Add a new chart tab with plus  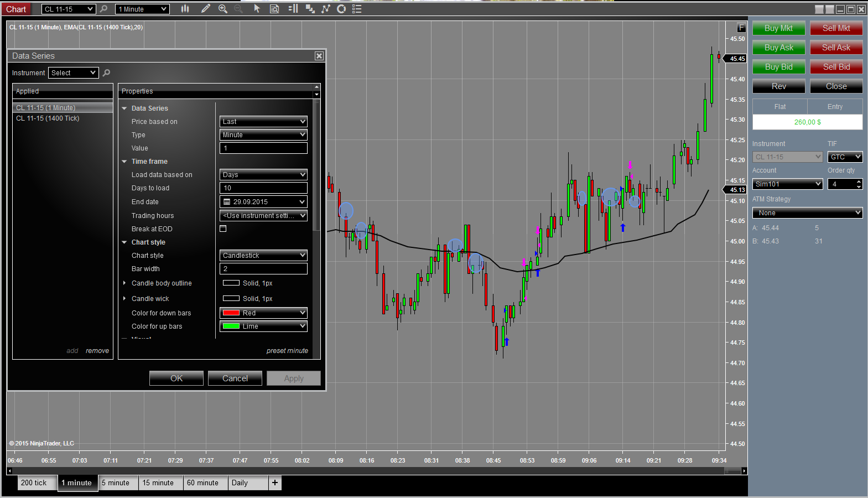(x=275, y=483)
